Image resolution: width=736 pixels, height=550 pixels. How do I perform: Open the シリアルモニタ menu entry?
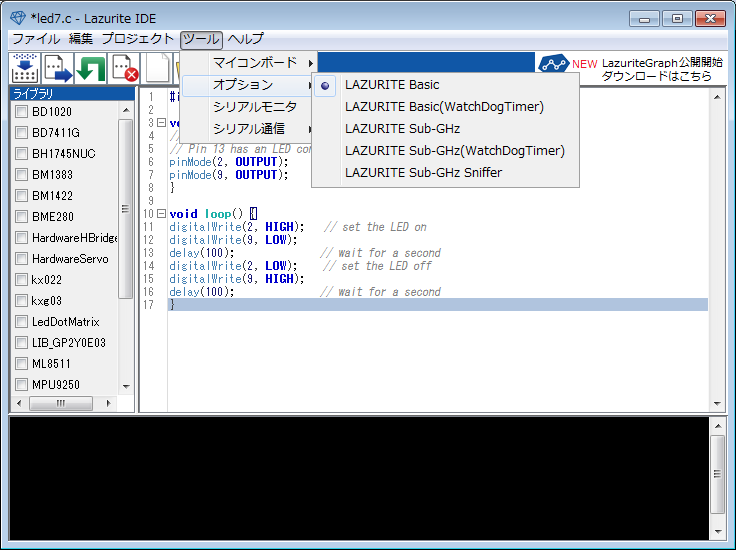(x=248, y=107)
